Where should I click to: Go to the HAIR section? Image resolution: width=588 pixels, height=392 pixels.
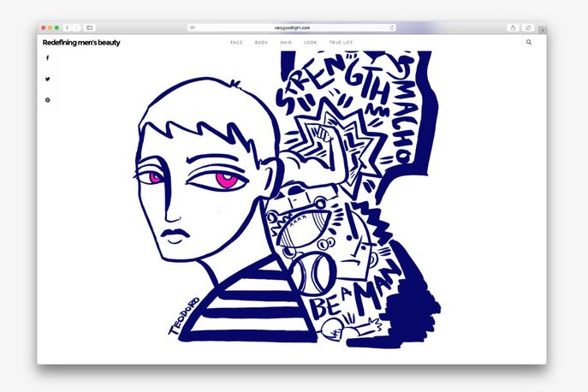286,42
